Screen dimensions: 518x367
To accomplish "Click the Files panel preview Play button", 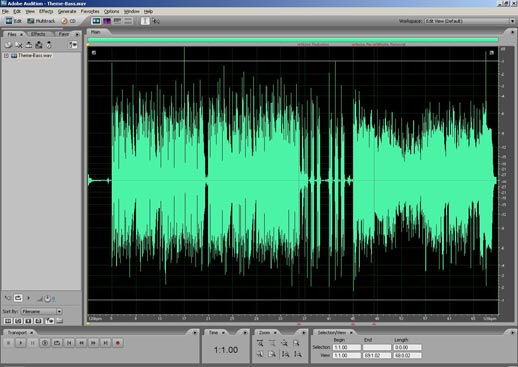I will point(29,298).
